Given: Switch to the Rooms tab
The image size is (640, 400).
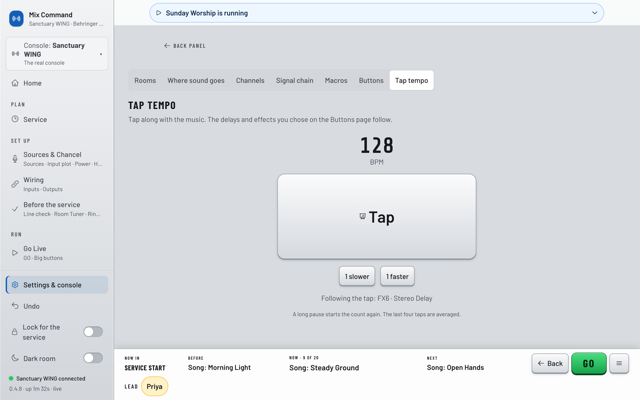Looking at the screenshot, I should tap(145, 80).
